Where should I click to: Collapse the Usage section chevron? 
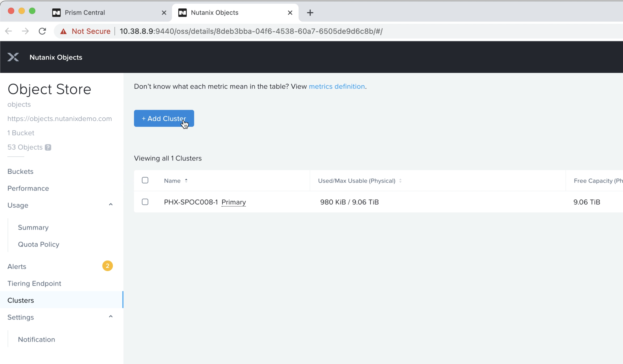point(111,205)
